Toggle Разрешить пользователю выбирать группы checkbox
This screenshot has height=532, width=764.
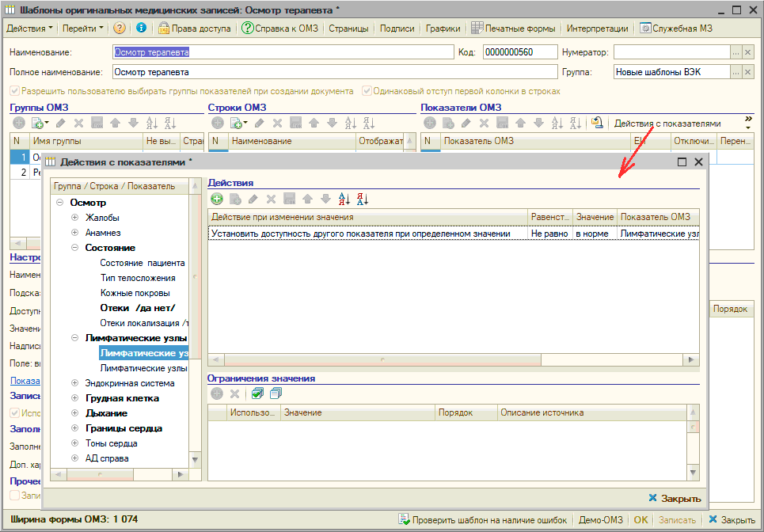coord(15,91)
